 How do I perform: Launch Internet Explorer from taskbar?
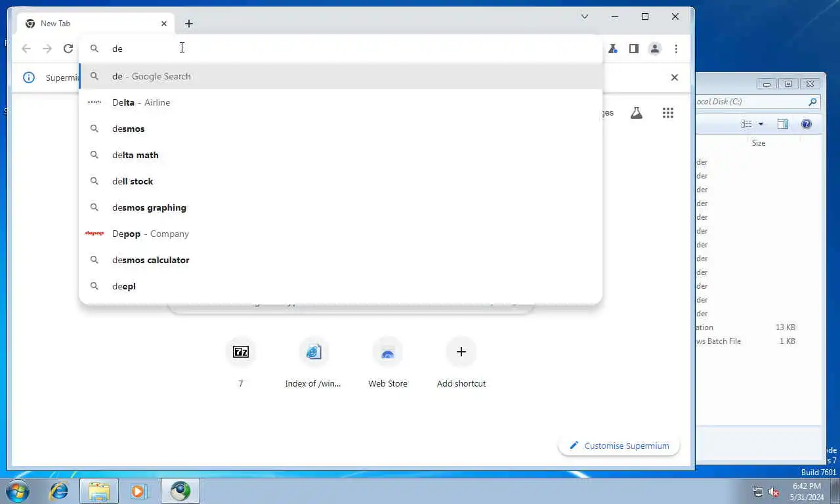[x=59, y=491]
